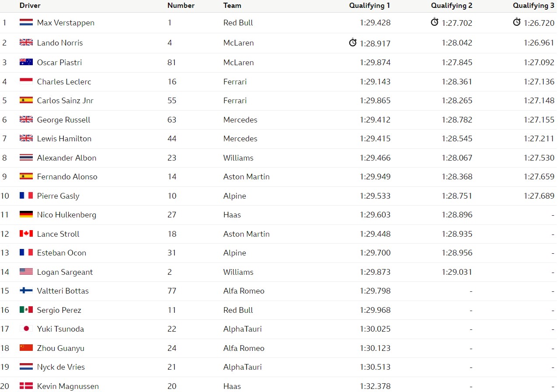
Task: Click the fastest-lap stopwatch beside 1:26.720
Action: tap(517, 22)
